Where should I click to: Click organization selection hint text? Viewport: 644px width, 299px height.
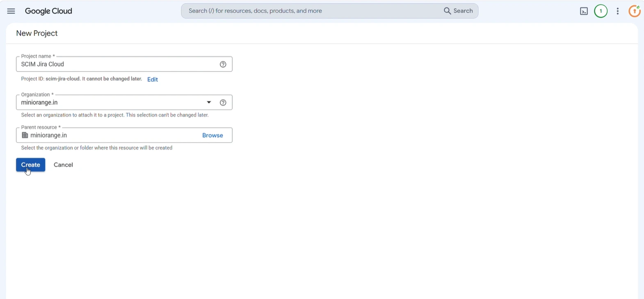[x=115, y=115]
